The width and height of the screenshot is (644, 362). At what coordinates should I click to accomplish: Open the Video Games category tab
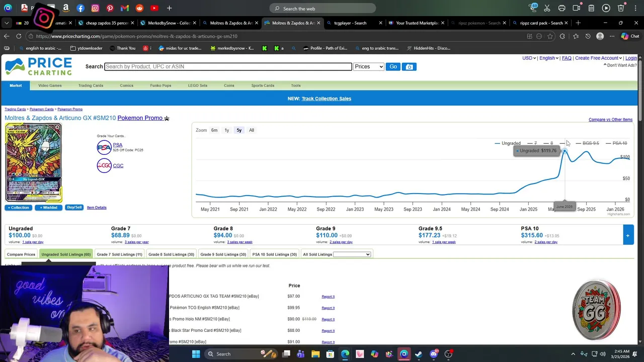[50, 85]
